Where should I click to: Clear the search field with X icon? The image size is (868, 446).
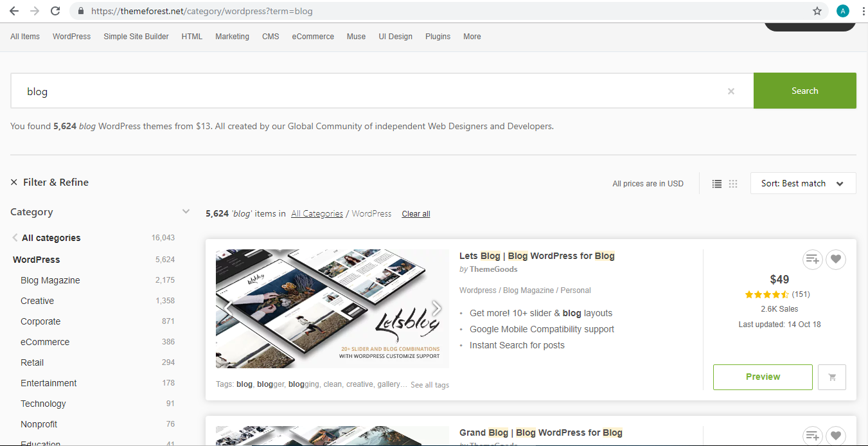pyautogui.click(x=731, y=91)
